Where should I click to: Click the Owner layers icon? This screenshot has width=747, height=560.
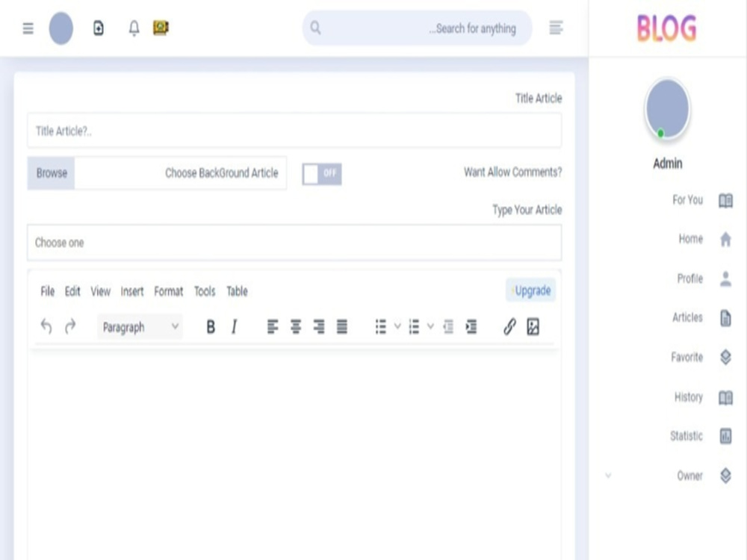point(725,476)
